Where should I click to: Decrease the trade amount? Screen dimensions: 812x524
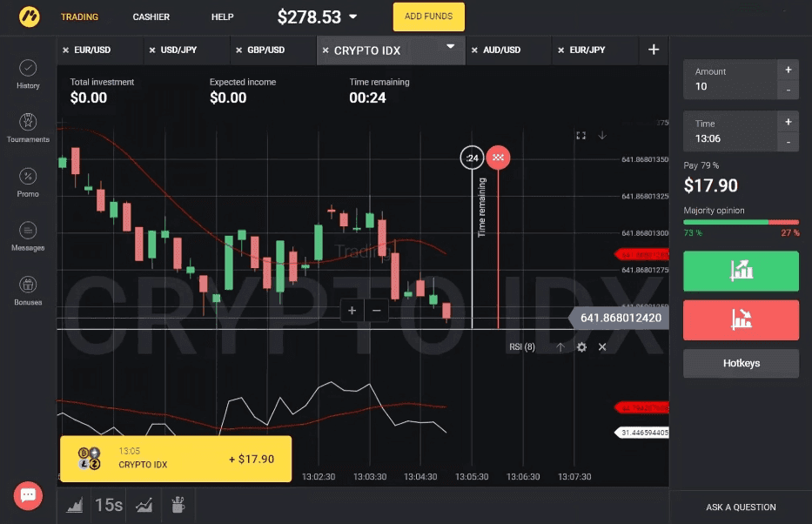pos(789,91)
